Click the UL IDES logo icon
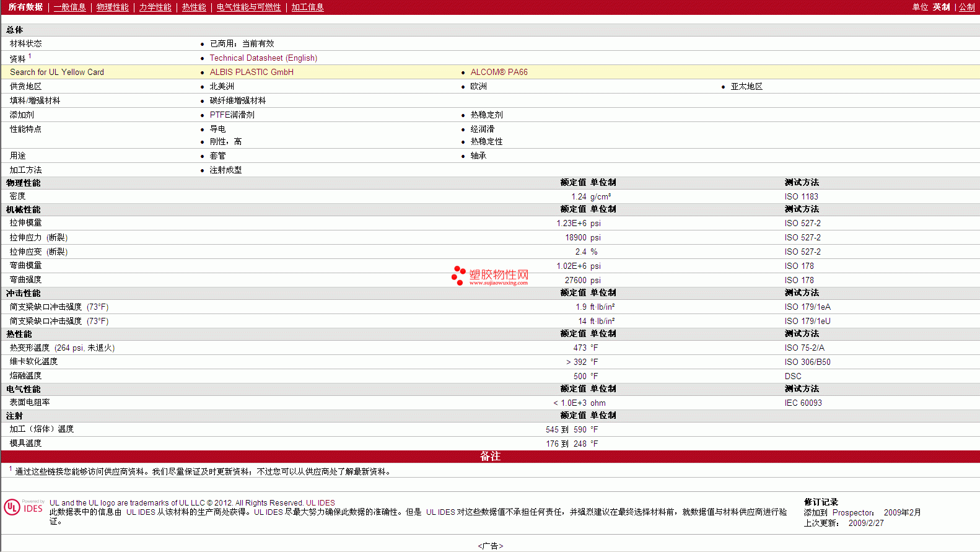Viewport: 980px width, 552px height. click(24, 507)
